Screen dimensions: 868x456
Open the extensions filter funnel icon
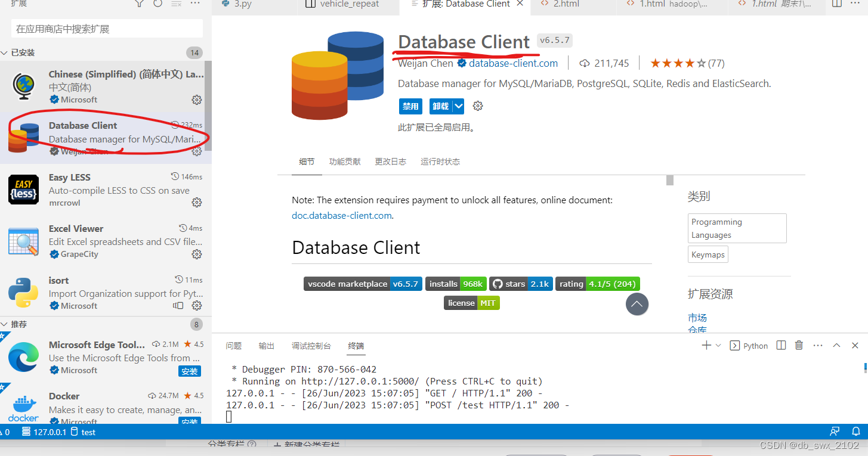click(x=138, y=4)
